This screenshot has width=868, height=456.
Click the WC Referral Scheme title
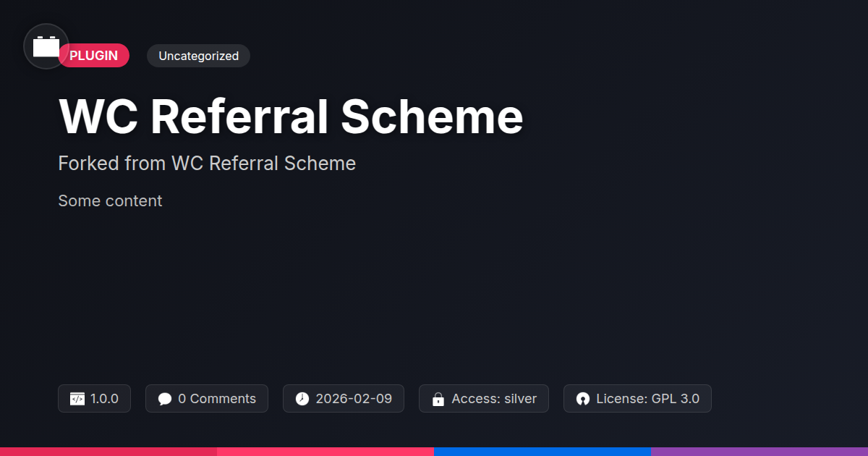click(x=291, y=117)
